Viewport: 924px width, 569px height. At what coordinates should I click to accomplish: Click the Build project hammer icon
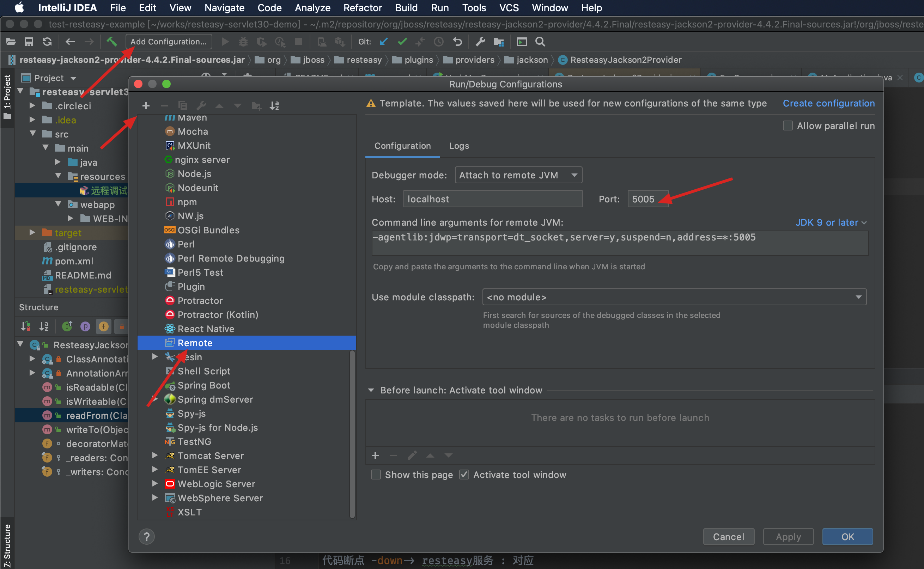111,41
